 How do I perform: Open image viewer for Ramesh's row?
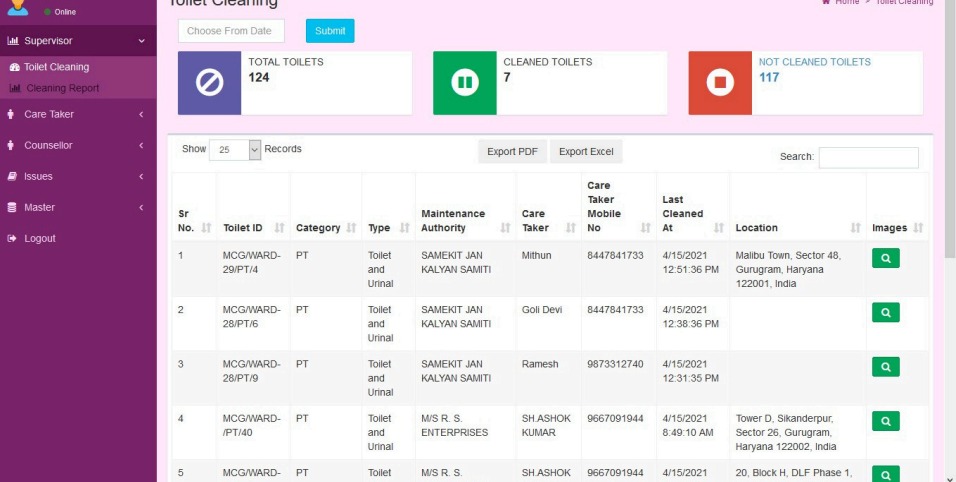(885, 367)
